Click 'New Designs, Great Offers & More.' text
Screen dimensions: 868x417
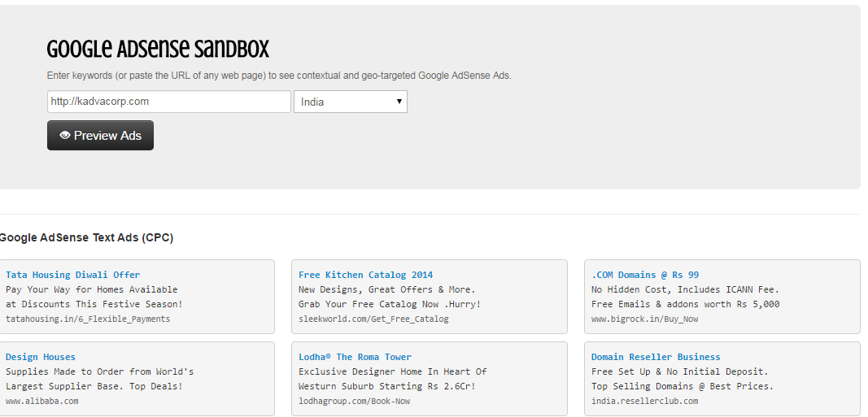pos(387,289)
